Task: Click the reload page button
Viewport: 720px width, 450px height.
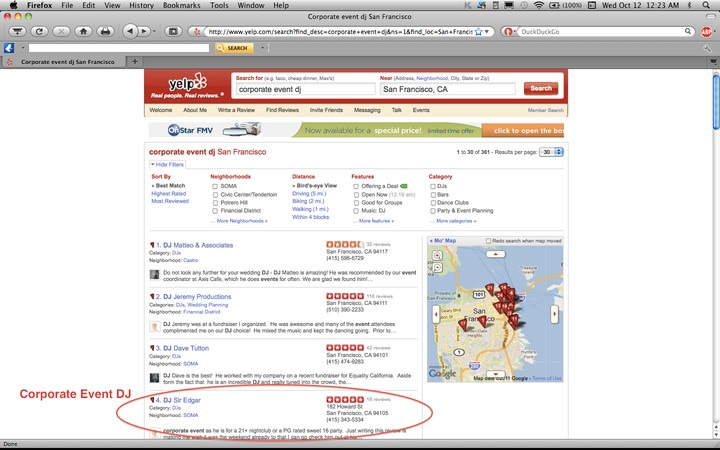Action: (39, 31)
